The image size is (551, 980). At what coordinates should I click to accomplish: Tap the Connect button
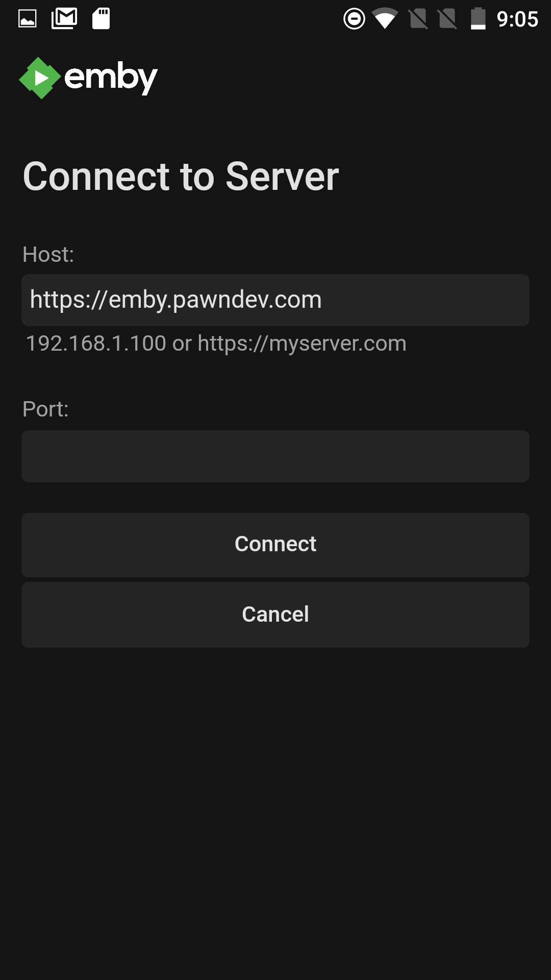275,545
